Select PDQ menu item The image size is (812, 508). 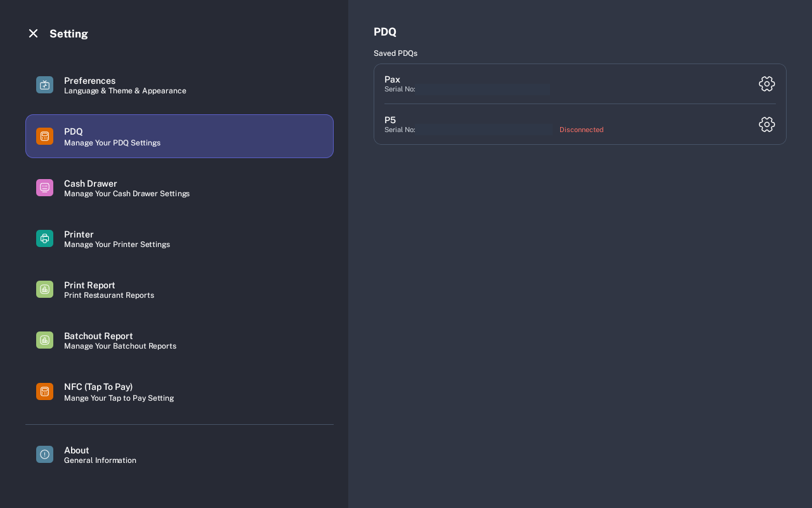[x=180, y=137]
